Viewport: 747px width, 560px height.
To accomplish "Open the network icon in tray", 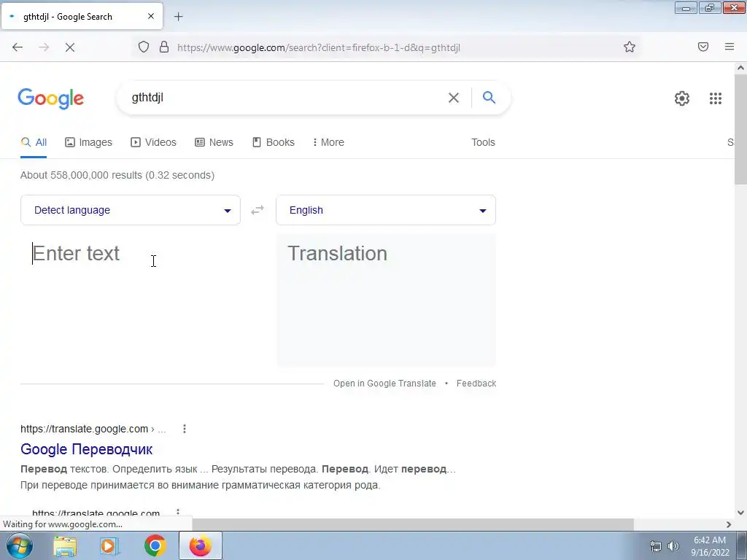I will pos(656,546).
